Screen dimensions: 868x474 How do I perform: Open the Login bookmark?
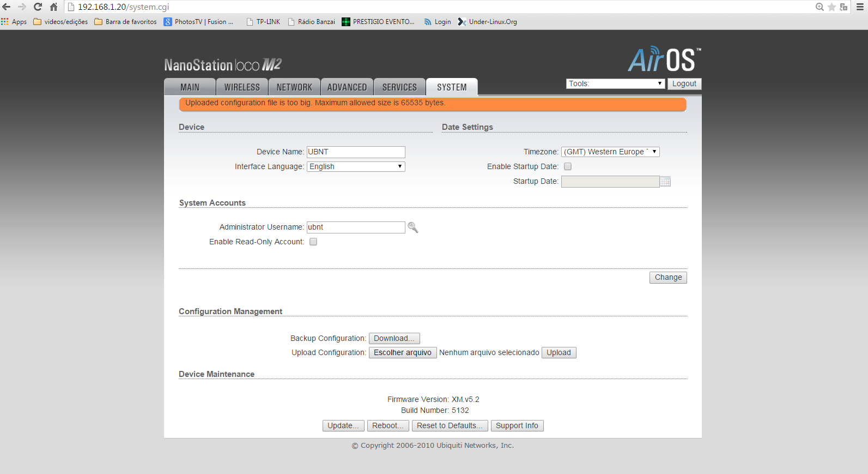(x=438, y=22)
